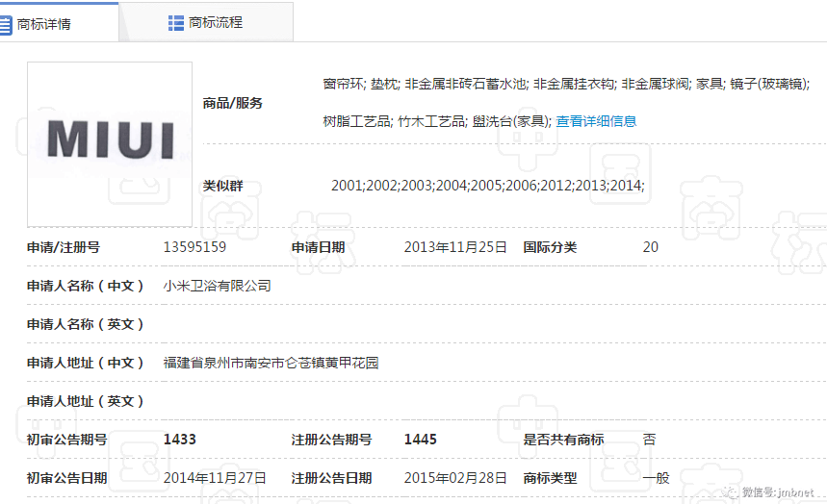Click the 商标类型 value 一般
The height and width of the screenshot is (504, 827).
pyautogui.click(x=657, y=478)
